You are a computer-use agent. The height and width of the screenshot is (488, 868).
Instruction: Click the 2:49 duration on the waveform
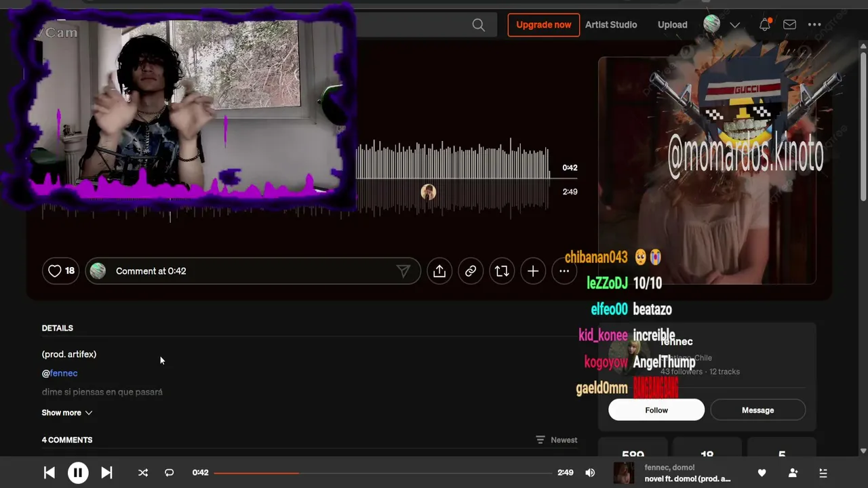pos(570,192)
